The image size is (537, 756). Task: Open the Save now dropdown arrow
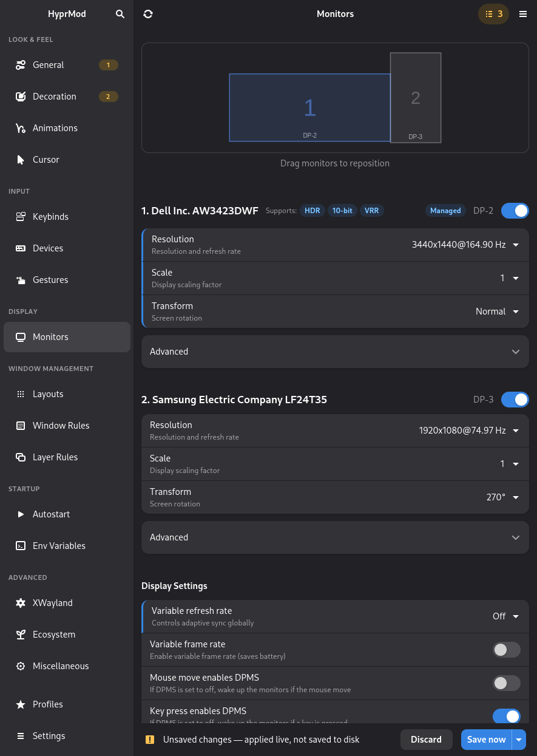[x=519, y=740]
